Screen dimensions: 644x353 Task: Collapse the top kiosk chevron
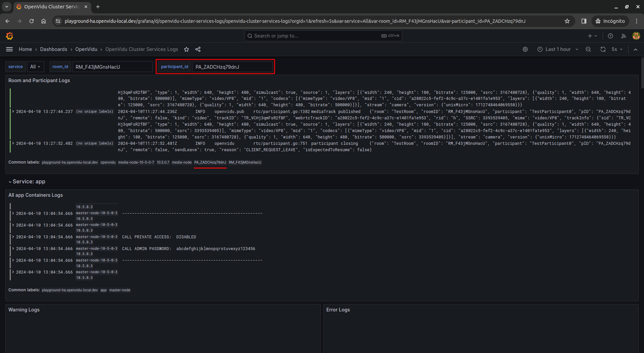pos(636,49)
